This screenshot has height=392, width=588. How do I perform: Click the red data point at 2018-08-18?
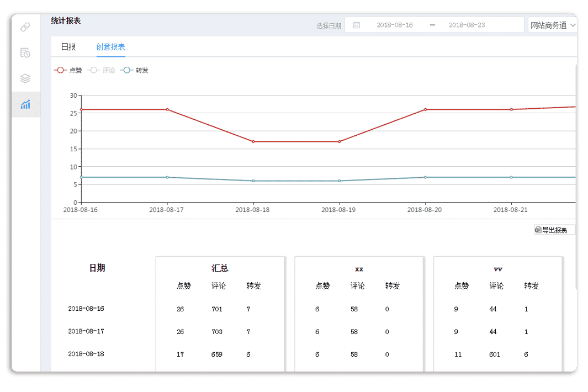pos(253,141)
